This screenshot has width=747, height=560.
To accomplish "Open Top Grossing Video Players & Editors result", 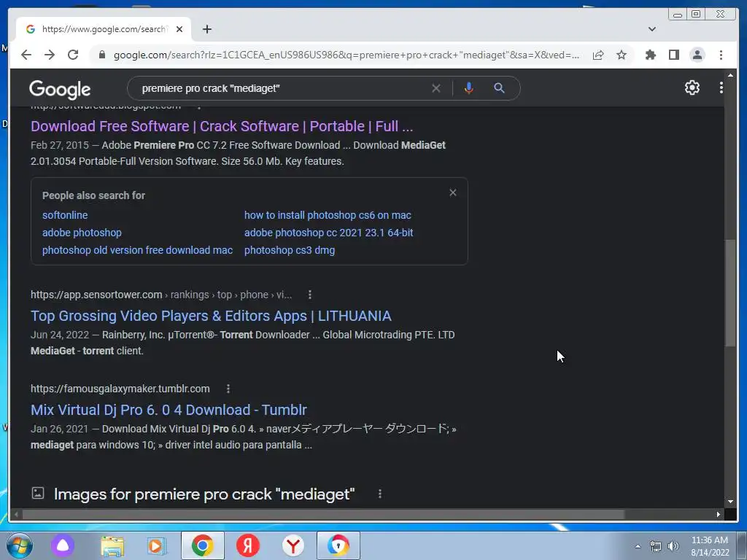I will click(211, 316).
